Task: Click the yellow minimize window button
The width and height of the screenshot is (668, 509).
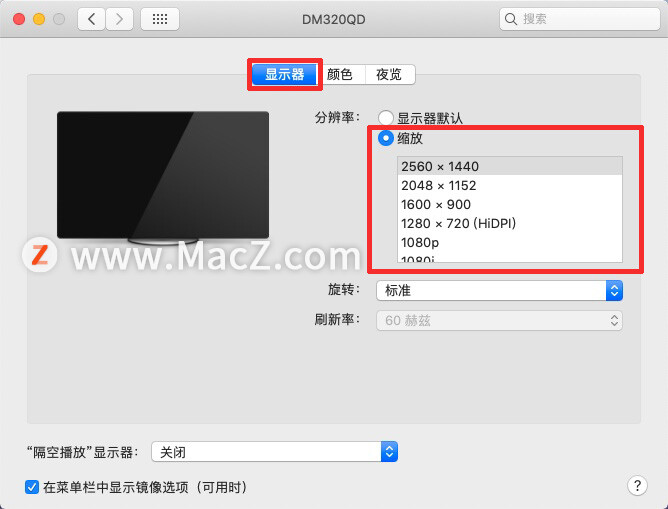Action: (x=39, y=19)
